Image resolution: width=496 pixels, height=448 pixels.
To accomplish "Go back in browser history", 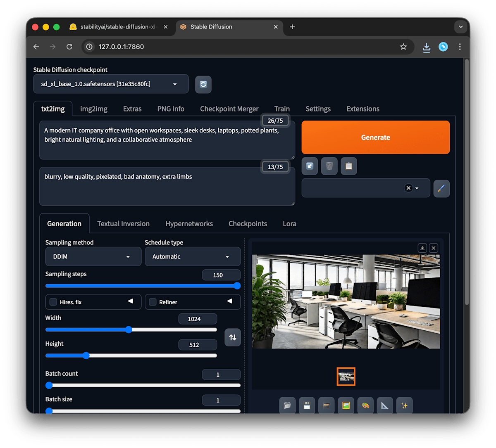I will click(36, 47).
